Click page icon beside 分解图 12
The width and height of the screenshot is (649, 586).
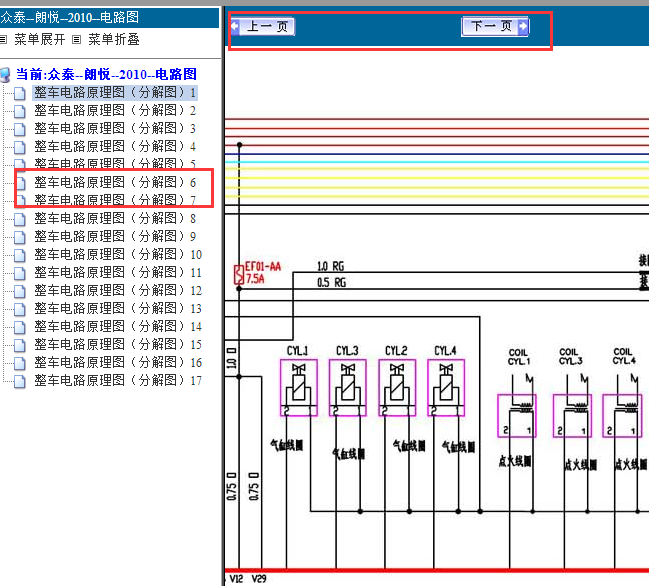tap(19, 291)
